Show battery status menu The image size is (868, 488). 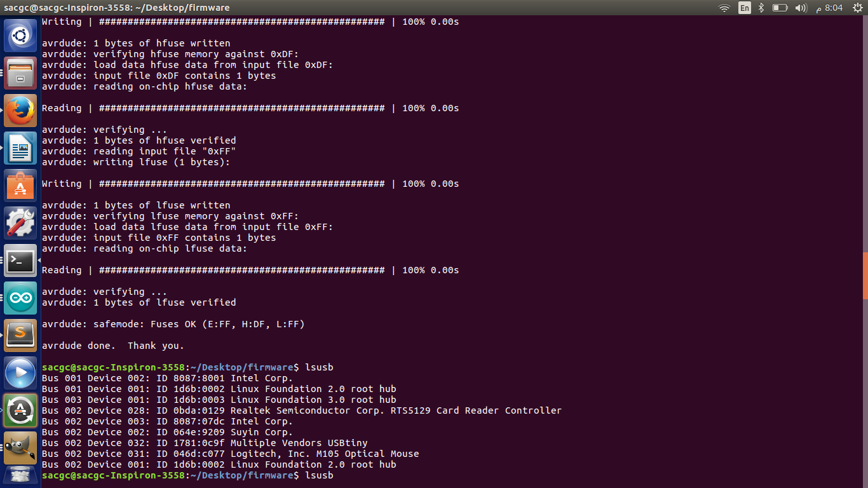(780, 8)
